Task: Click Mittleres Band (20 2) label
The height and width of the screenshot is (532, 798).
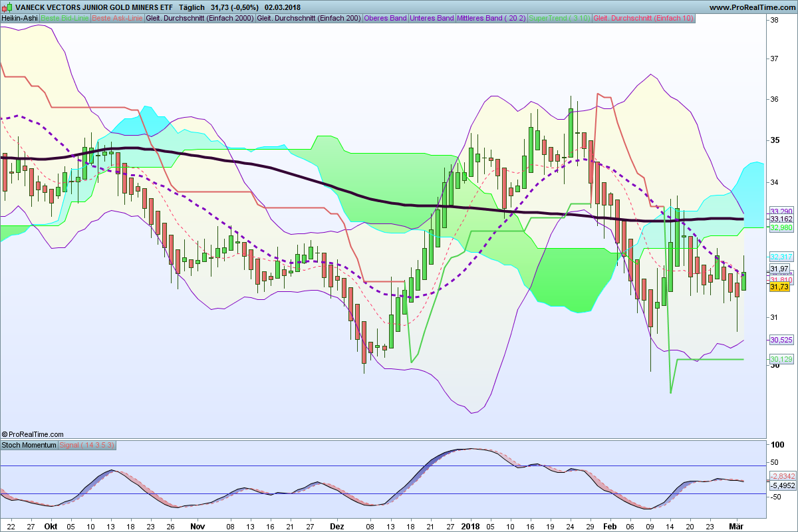Action: tap(491, 18)
